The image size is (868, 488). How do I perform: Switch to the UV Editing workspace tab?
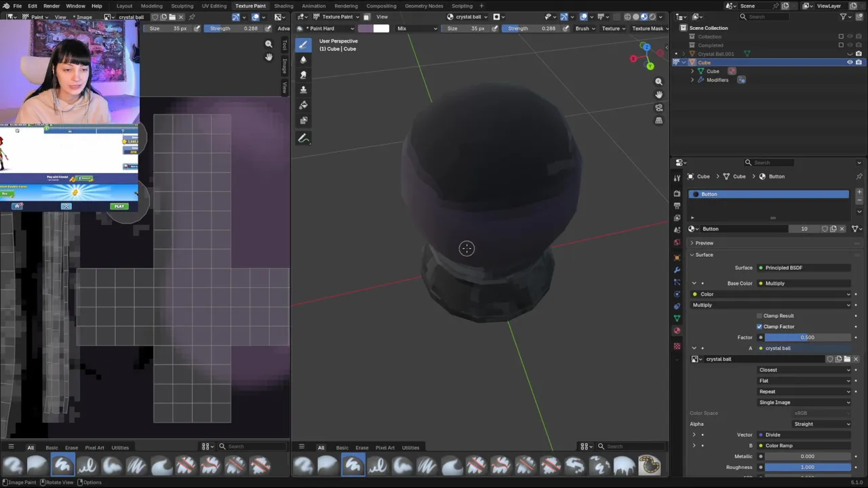(214, 6)
